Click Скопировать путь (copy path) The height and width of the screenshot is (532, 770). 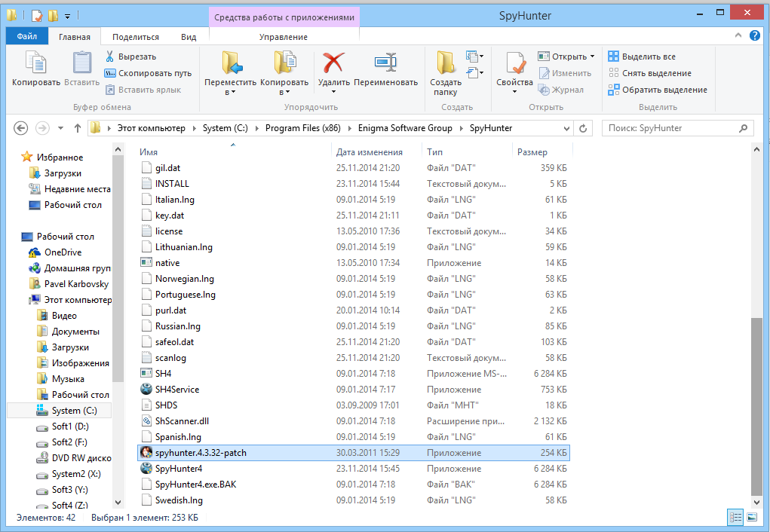148,73
